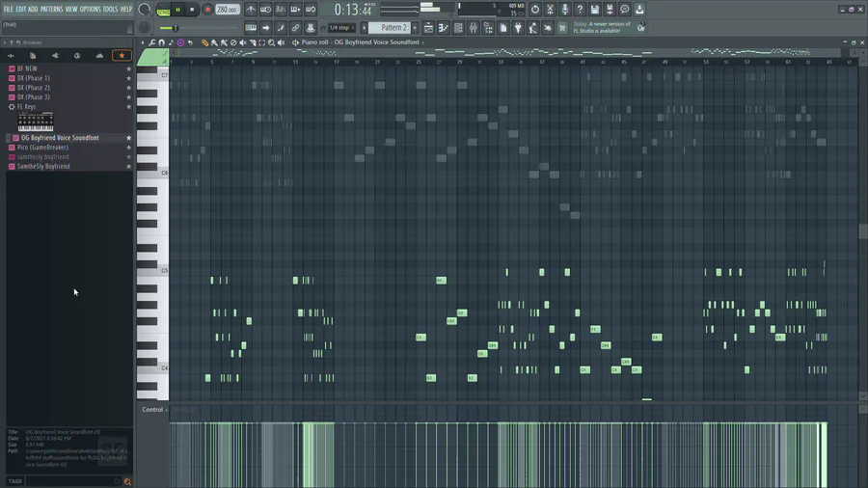
Task: Toggle the metronome button
Action: tap(251, 10)
